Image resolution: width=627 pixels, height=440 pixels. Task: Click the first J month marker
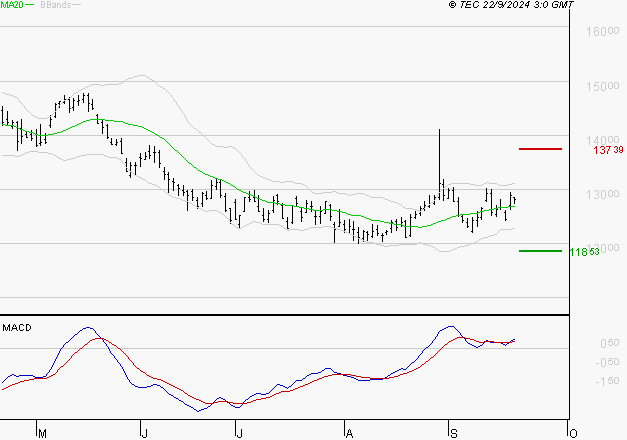click(x=145, y=434)
